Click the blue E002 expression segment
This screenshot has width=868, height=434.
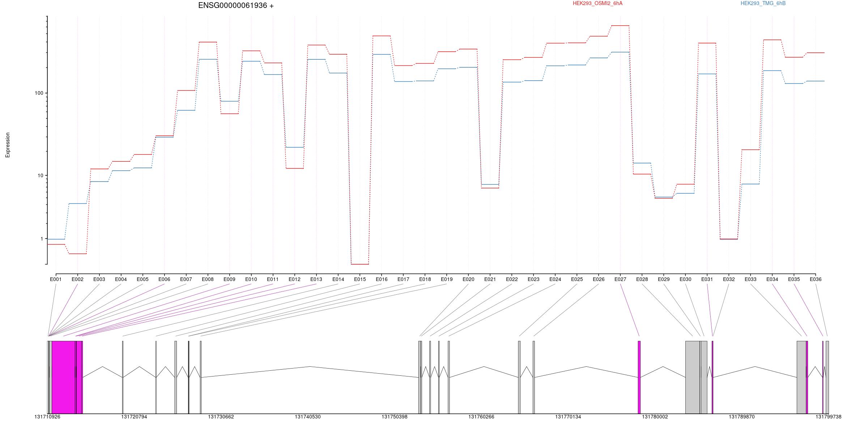pos(77,204)
